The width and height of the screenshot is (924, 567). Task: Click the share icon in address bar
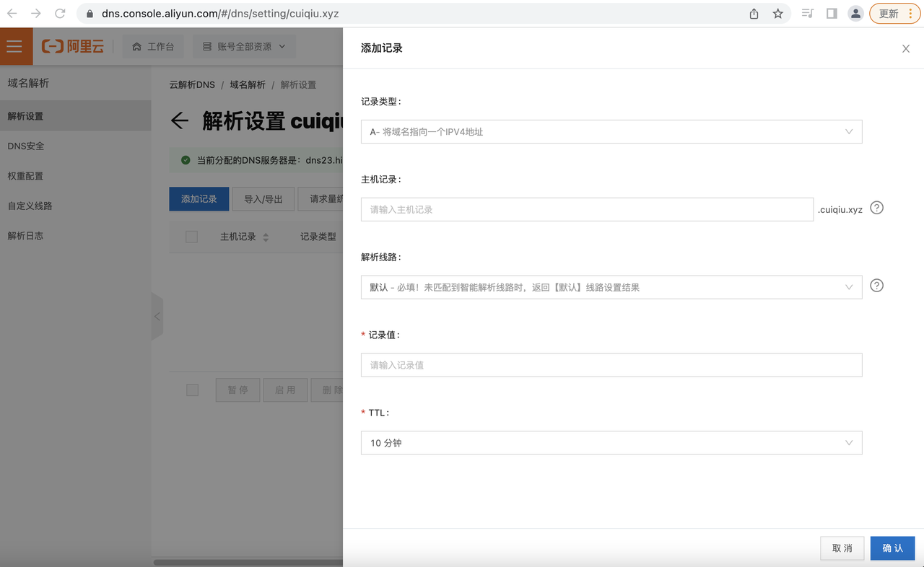[x=754, y=14]
